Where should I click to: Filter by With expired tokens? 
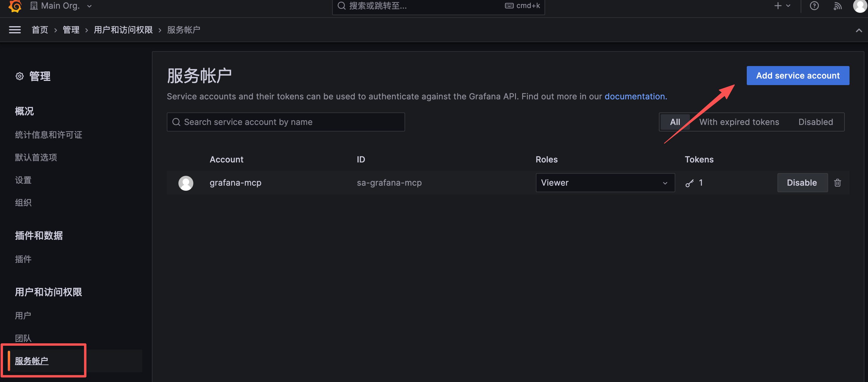[739, 122]
